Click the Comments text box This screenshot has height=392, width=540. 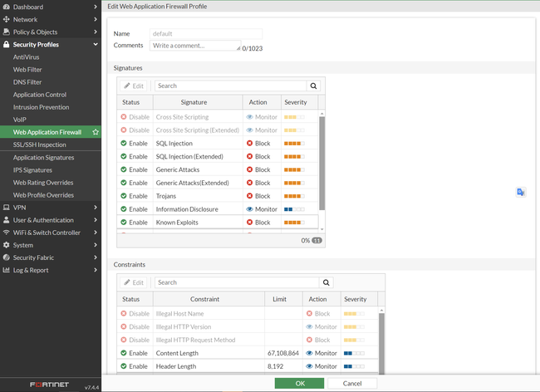(x=195, y=46)
